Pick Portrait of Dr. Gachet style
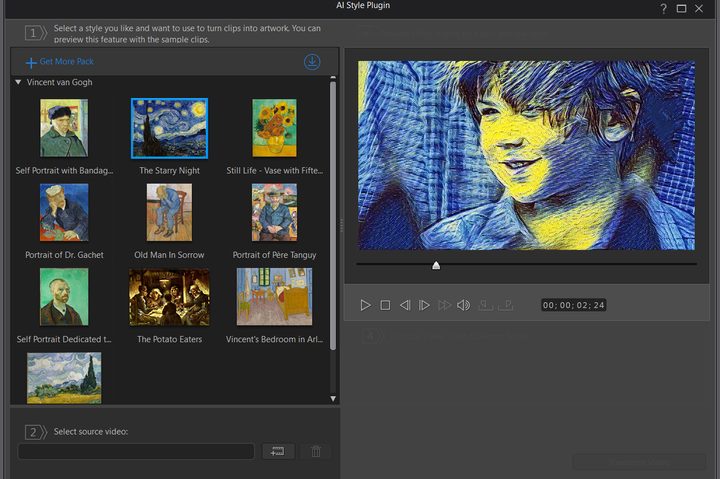This screenshot has height=479, width=720. (x=64, y=212)
